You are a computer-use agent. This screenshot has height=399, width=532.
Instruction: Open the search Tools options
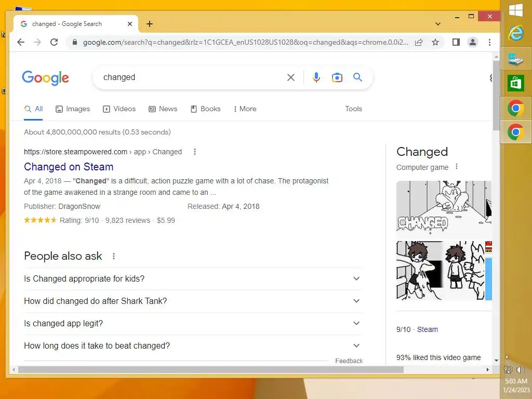click(x=353, y=109)
